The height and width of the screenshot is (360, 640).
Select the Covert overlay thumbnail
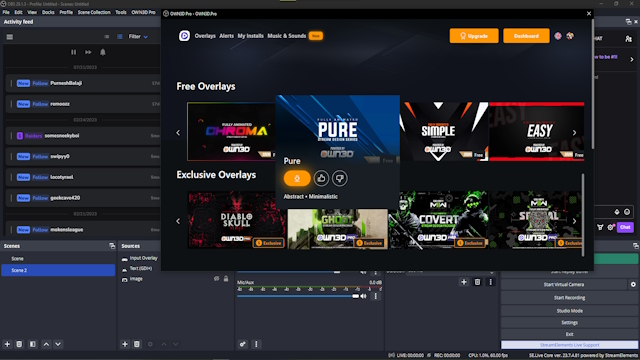point(438,220)
